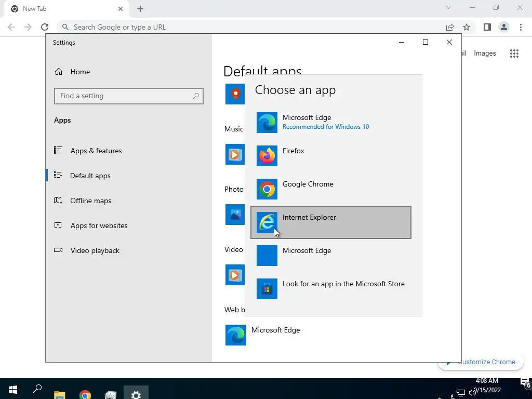Open Chrome from the taskbar
Viewport: 532px width, 399px height.
pyautogui.click(x=85, y=394)
